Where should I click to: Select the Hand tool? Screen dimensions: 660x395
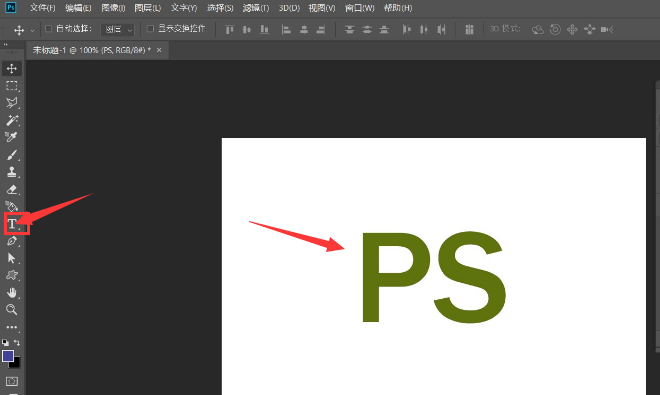pos(12,292)
